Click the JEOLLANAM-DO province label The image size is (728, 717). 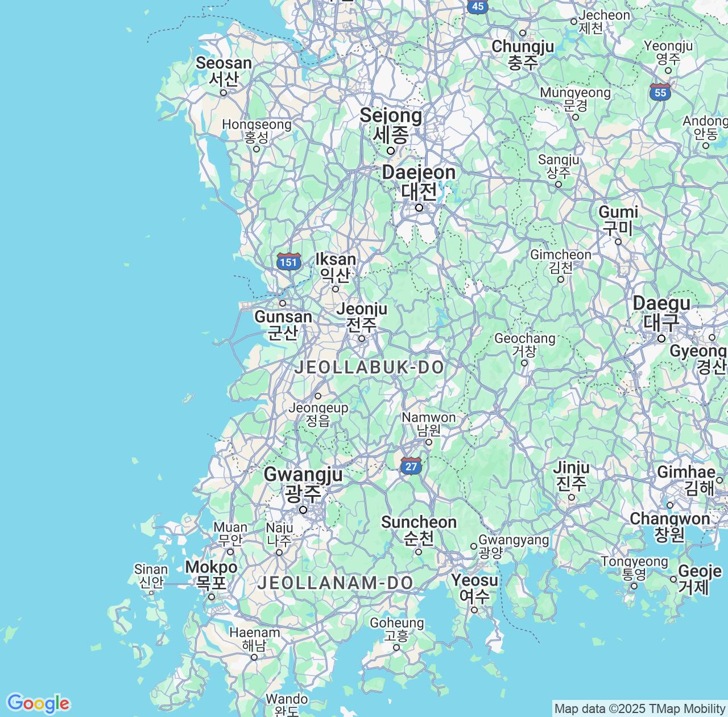point(335,583)
